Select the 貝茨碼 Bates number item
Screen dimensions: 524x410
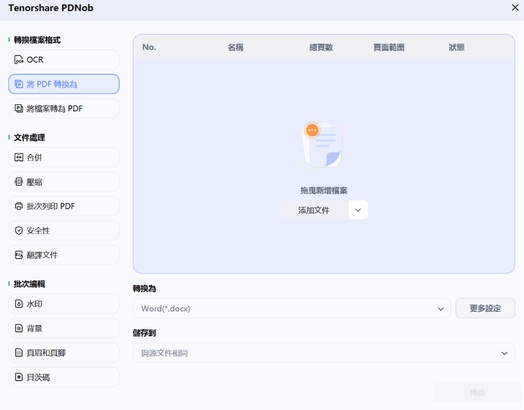tap(63, 377)
